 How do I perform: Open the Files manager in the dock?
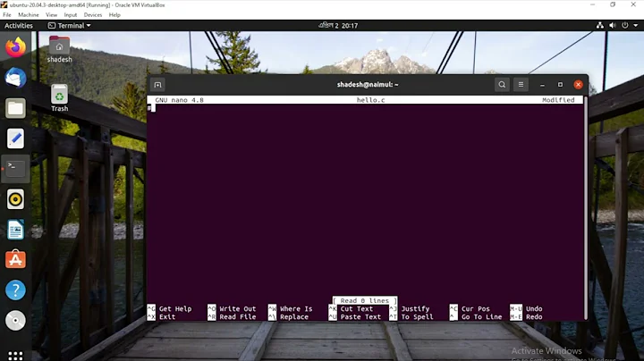[15, 108]
